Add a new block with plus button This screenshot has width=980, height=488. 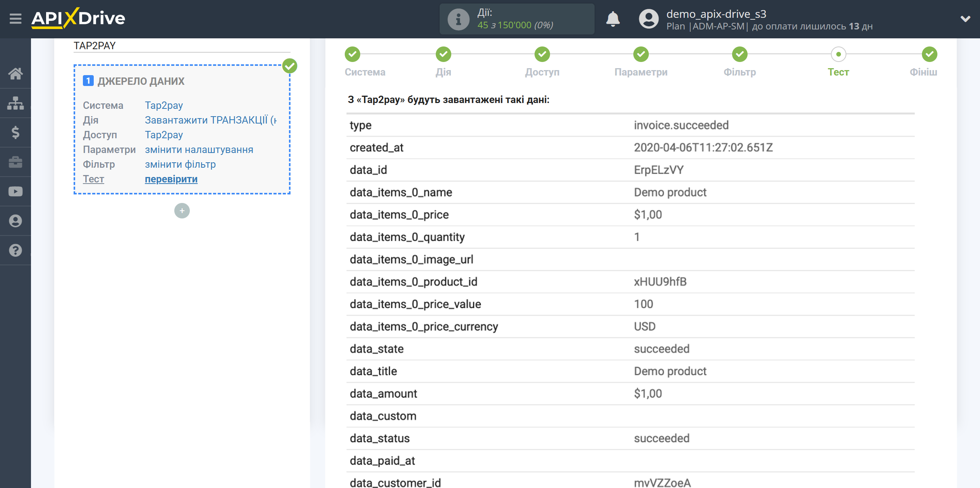(x=182, y=211)
